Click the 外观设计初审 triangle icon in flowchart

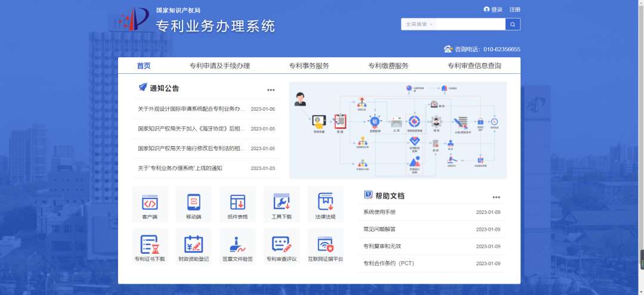tap(414, 161)
